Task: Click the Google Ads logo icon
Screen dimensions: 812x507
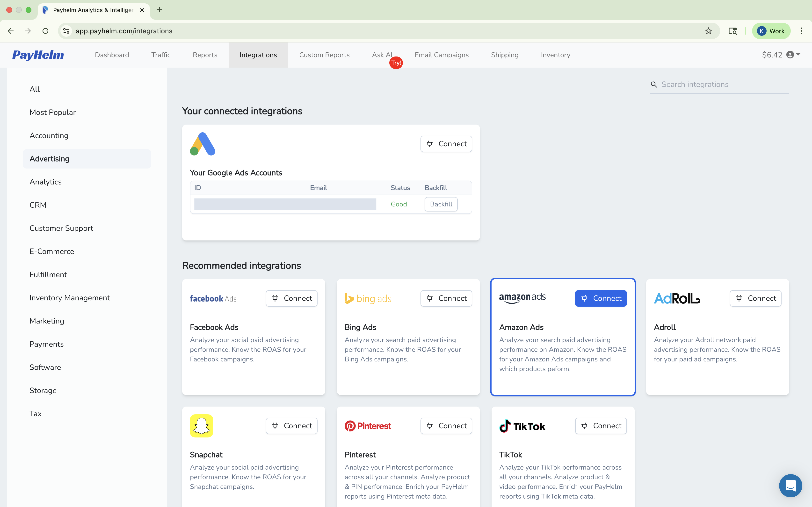Action: click(x=202, y=144)
